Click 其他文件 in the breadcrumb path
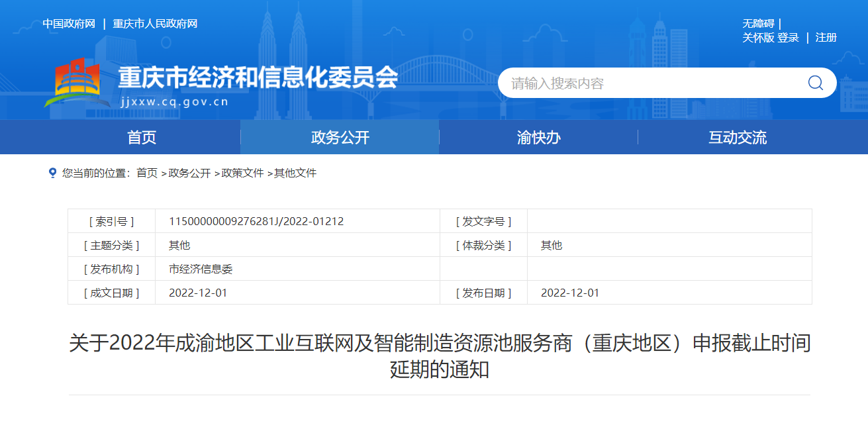868x433 pixels. 295,173
